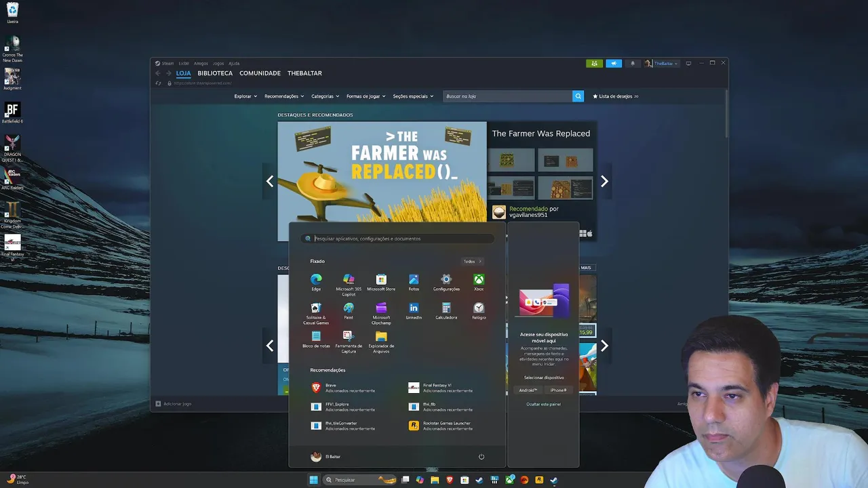Screen dimensions: 868x488
Task: Open the El Baltar user account
Action: [325, 457]
